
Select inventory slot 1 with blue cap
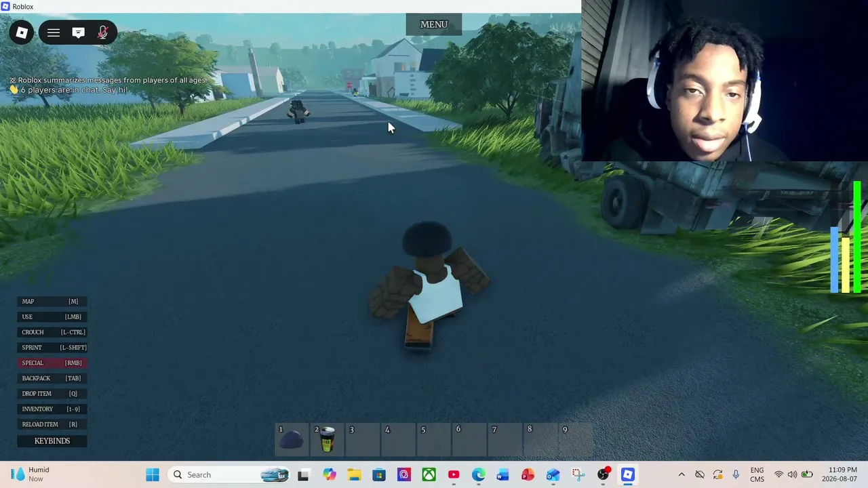click(x=292, y=439)
